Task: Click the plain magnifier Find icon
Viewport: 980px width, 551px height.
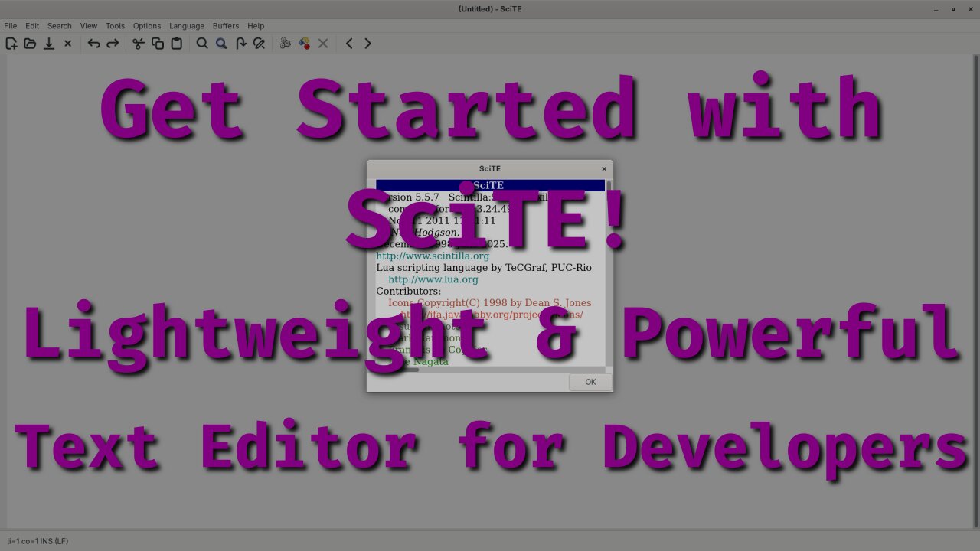Action: coord(202,44)
